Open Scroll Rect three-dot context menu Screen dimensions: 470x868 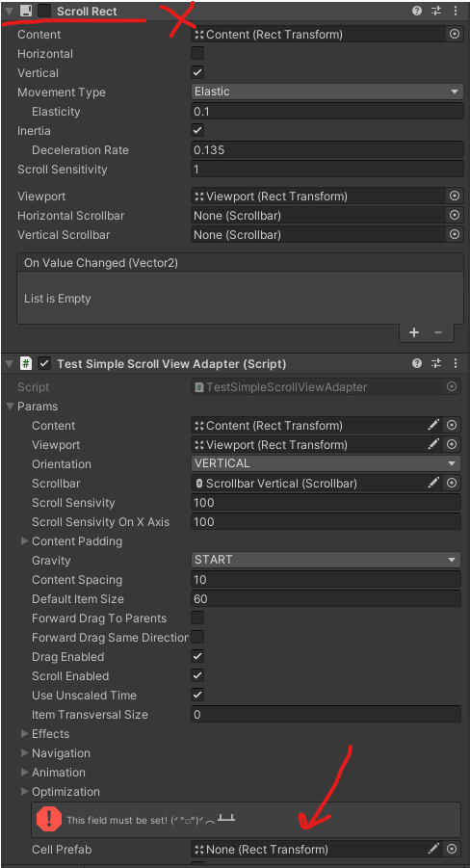point(455,11)
